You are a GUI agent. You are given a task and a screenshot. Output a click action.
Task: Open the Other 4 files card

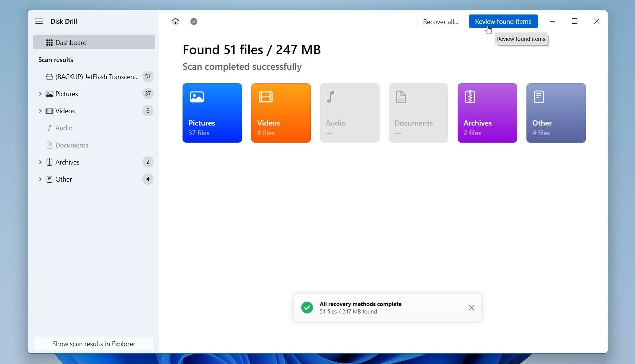(556, 113)
